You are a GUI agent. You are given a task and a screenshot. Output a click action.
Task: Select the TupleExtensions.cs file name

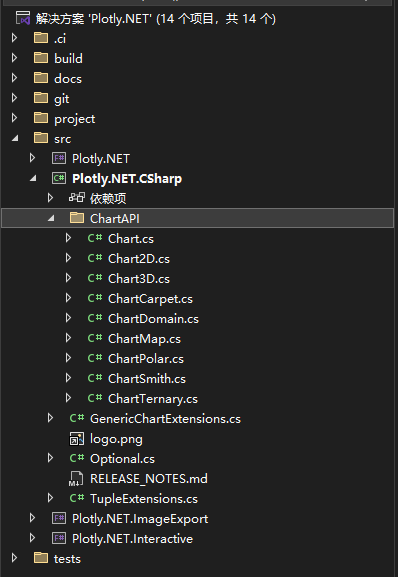pyautogui.click(x=144, y=499)
